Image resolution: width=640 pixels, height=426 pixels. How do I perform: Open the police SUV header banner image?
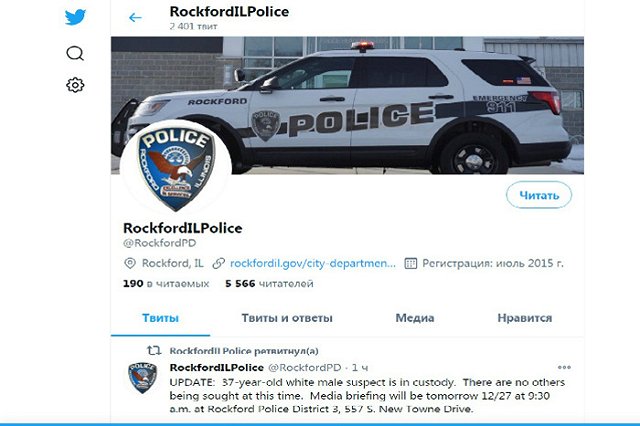pyautogui.click(x=347, y=105)
